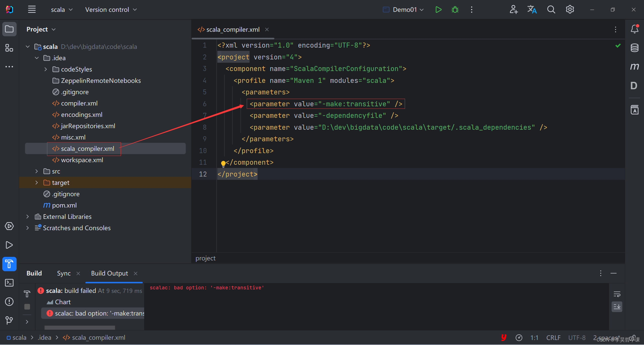Rebuild with hammer icon in Build panel
The width and height of the screenshot is (644, 345).
pyautogui.click(x=27, y=294)
